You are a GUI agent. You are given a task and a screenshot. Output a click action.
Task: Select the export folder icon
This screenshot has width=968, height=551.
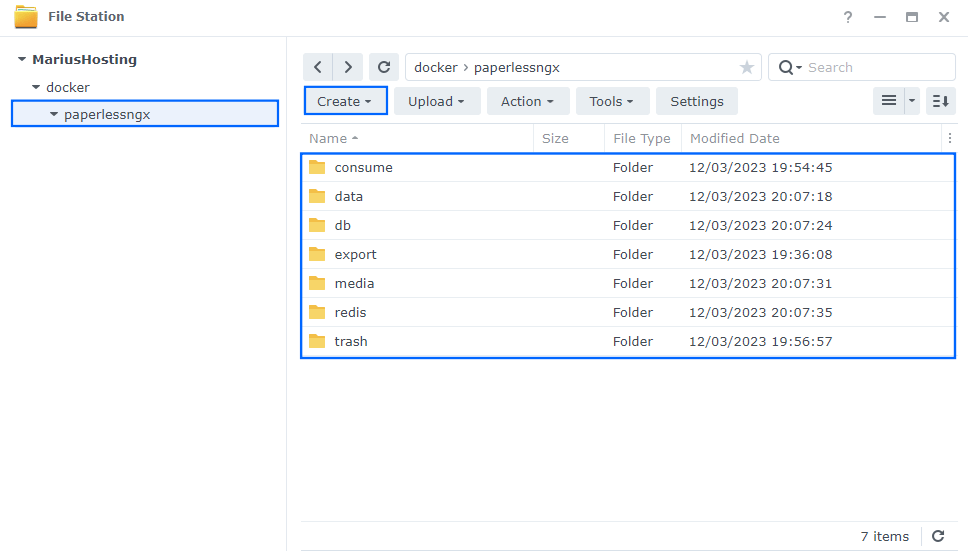coord(317,254)
